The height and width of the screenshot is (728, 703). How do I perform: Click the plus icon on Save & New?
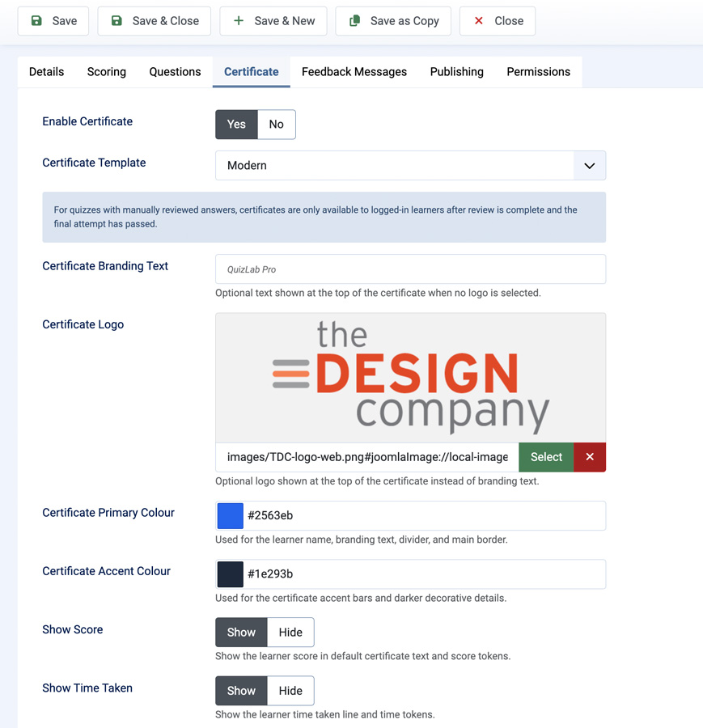(x=238, y=21)
